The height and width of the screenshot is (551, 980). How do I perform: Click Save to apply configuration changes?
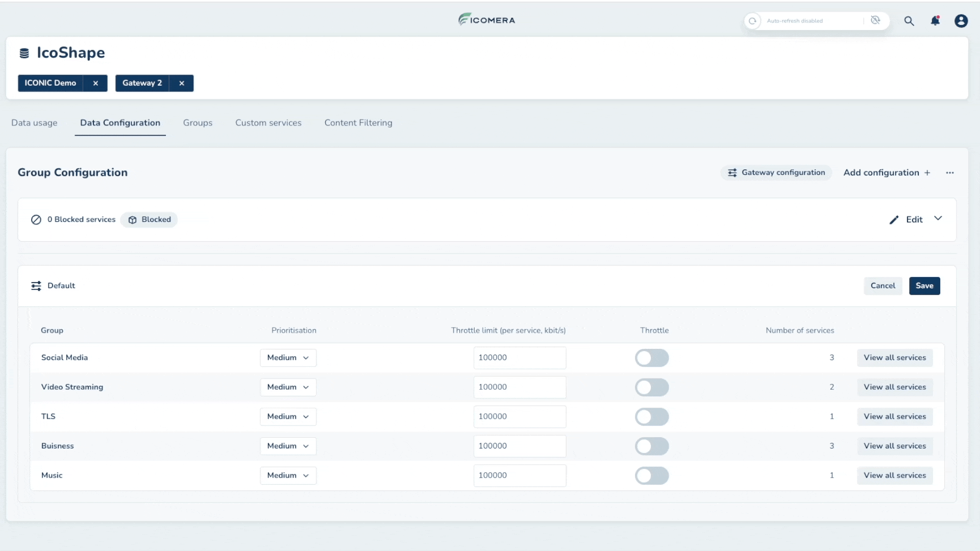coord(923,285)
